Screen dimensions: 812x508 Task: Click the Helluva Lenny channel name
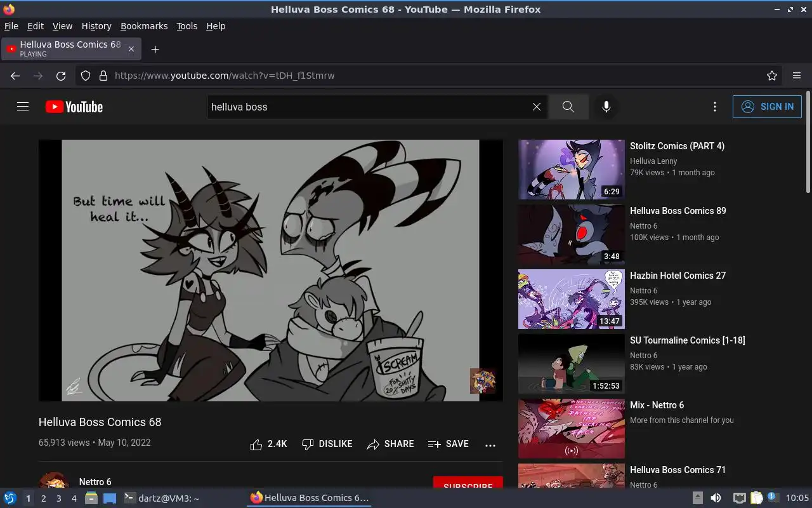tap(653, 161)
